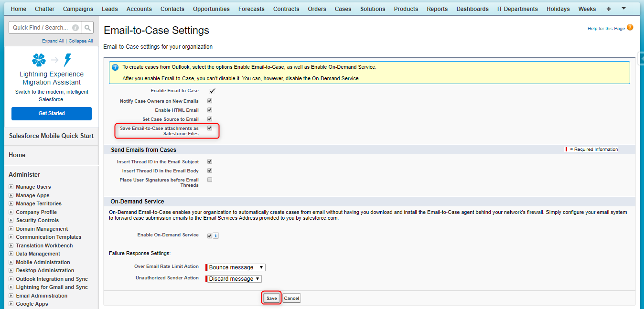Expand Outlook Integration and Sync node

pos(11,279)
